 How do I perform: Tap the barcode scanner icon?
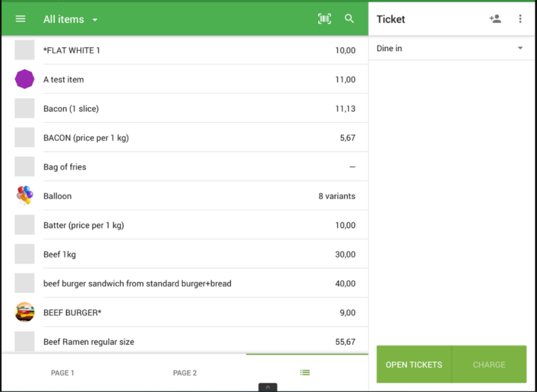(324, 19)
